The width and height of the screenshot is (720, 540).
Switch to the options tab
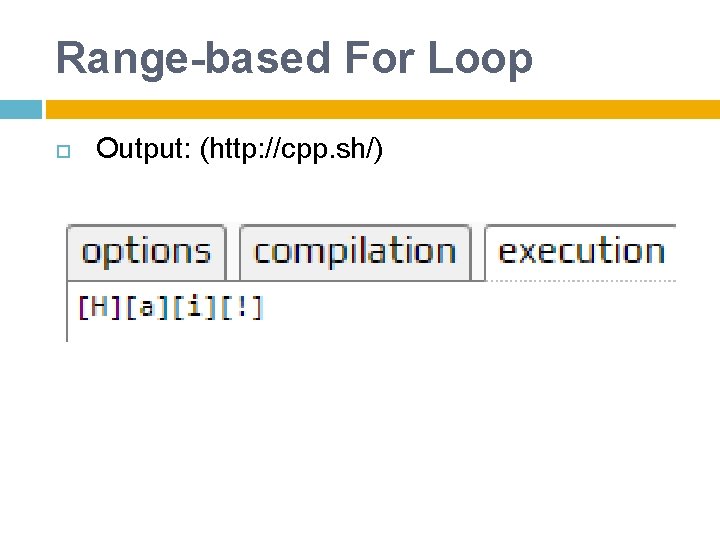146,251
